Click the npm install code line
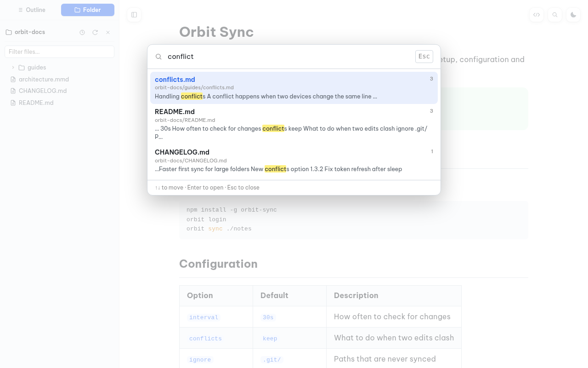The width and height of the screenshot is (588, 368). 232,210
